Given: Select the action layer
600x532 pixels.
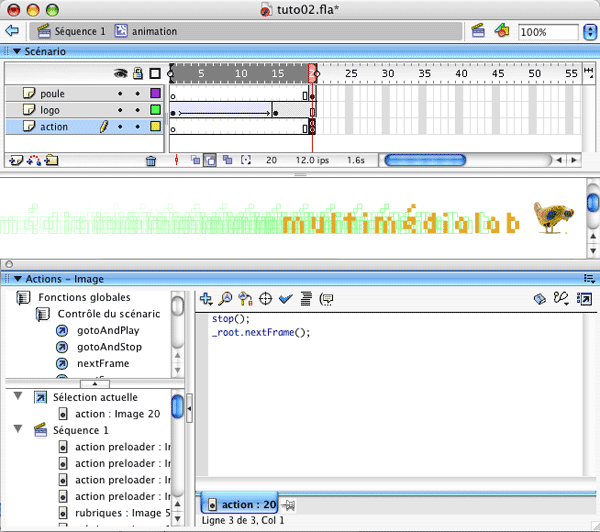Looking at the screenshot, I should pos(84,126).
